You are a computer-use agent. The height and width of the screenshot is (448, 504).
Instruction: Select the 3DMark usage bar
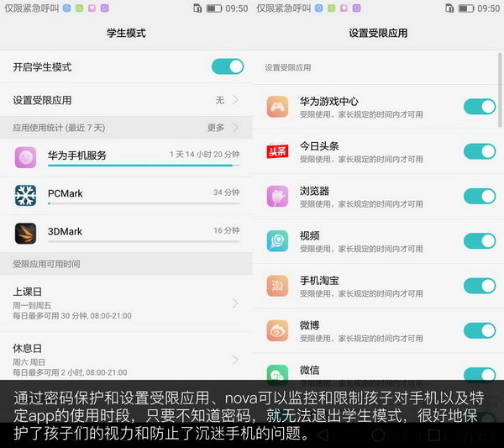pos(144,241)
